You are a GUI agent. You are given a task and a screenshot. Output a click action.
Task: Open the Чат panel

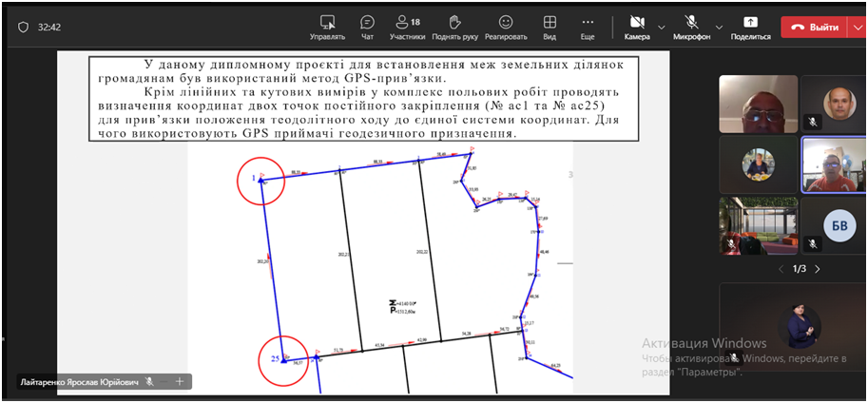367,27
